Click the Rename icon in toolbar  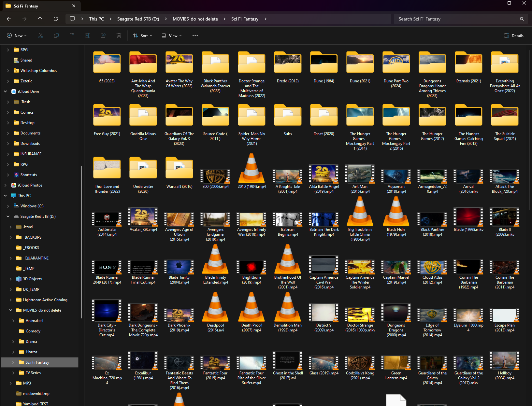pos(88,36)
